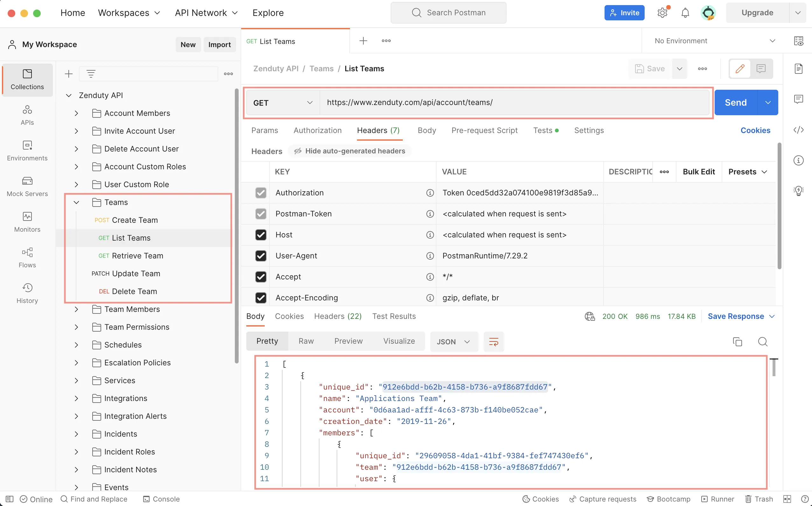Switch to the Authorization tab
Image resolution: width=812 pixels, height=506 pixels.
(317, 130)
